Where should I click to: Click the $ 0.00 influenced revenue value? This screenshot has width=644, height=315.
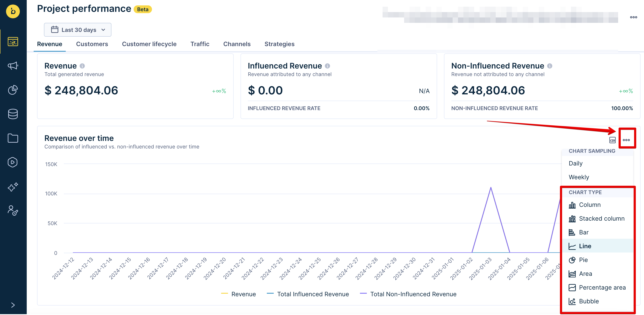[265, 90]
